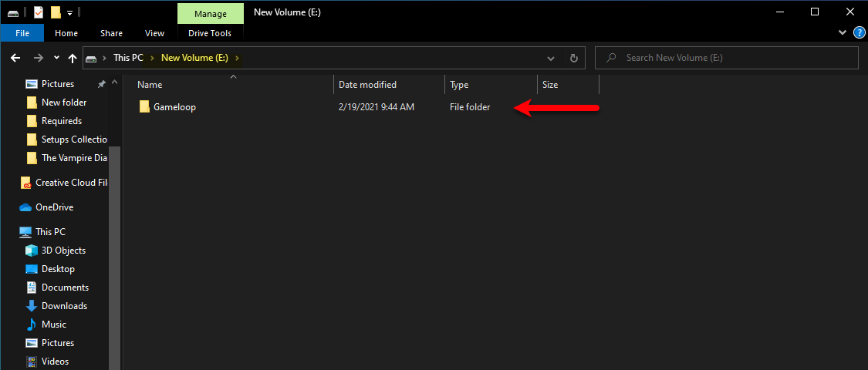Maximize the File Explorer window

click(x=814, y=12)
